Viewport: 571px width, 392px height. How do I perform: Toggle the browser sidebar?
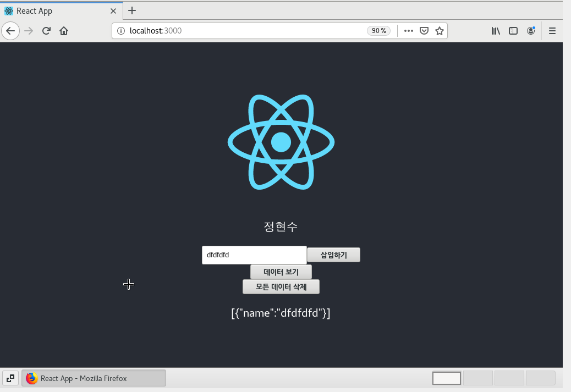513,31
